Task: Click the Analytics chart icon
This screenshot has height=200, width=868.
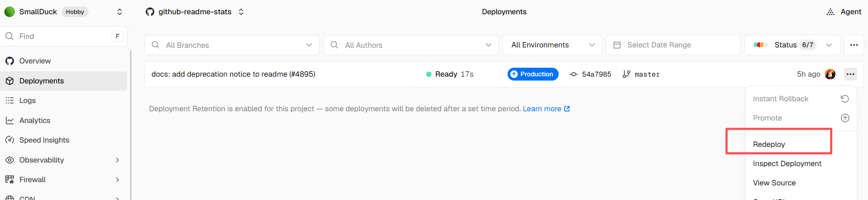Action: pyautogui.click(x=10, y=120)
